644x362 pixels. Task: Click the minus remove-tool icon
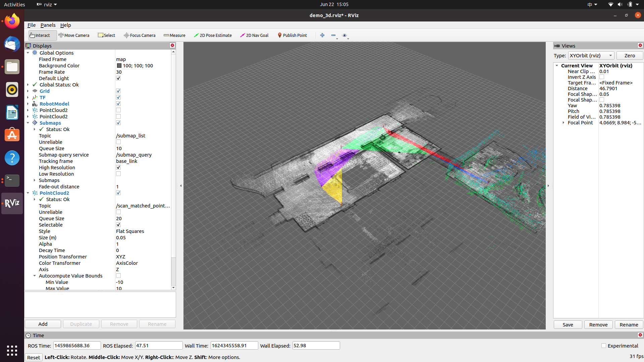333,35
